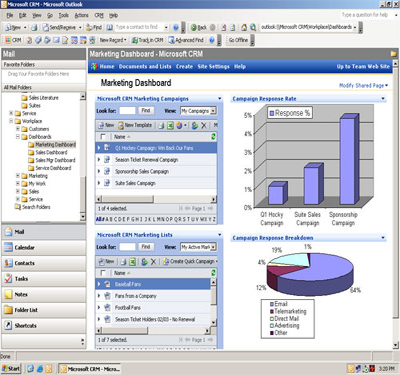Click the Go Offline toolbar button

(x=238, y=40)
